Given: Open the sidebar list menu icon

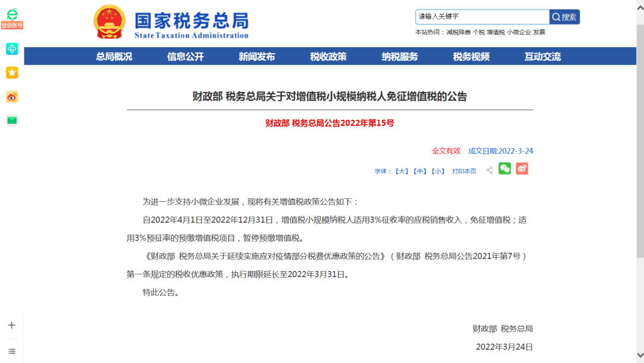Looking at the screenshot, I should click(11, 352).
